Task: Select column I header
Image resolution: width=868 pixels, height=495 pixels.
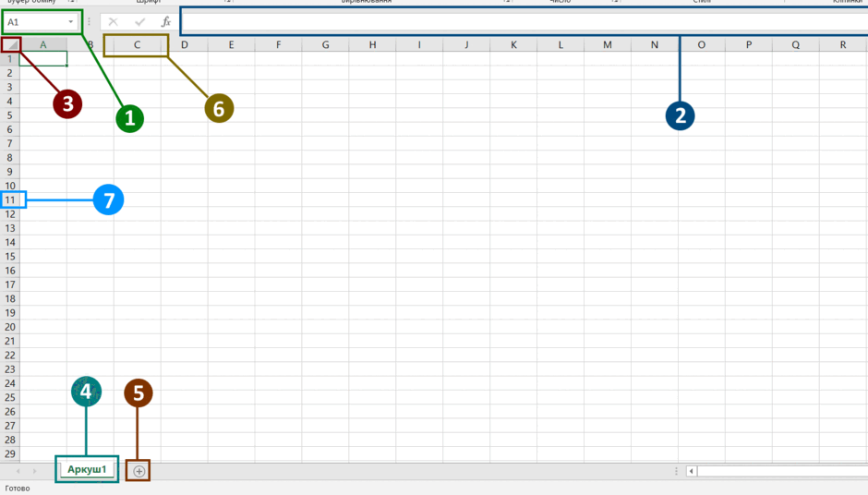Action: pyautogui.click(x=419, y=45)
